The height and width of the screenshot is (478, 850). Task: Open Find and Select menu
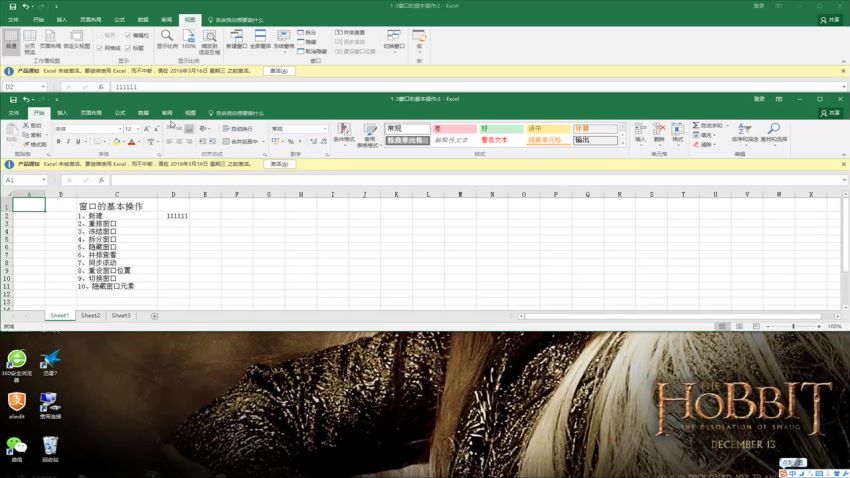coord(774,133)
